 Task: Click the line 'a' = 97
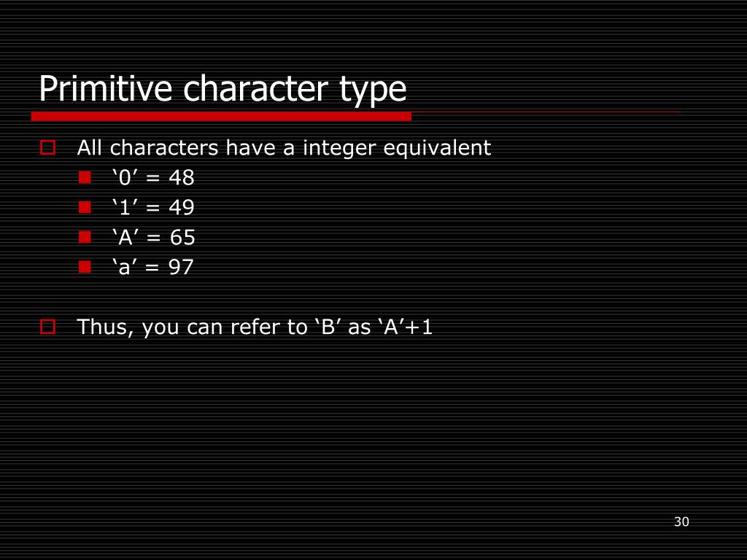pos(153,267)
